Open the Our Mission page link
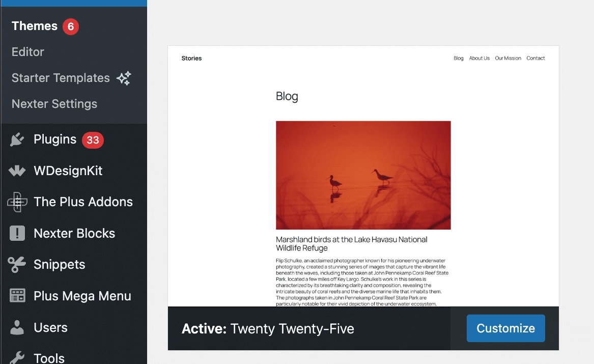Viewport: 594px width, 364px height. pyautogui.click(x=507, y=58)
